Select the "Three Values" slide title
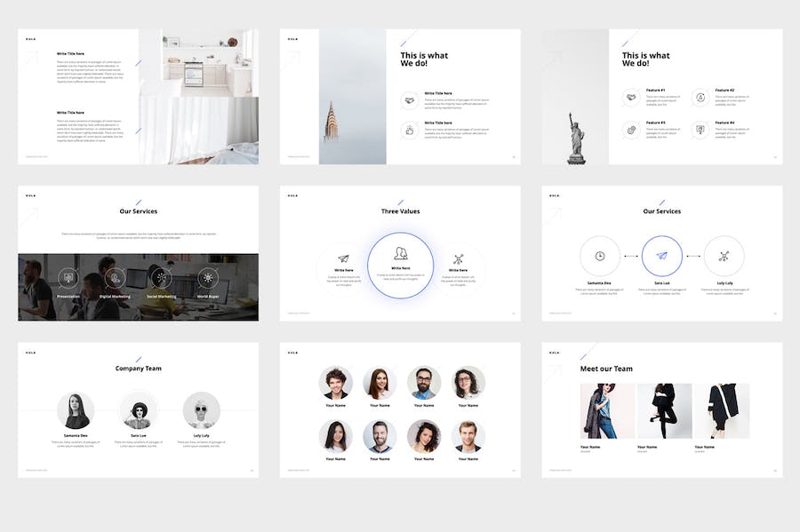The image size is (800, 532). click(400, 211)
